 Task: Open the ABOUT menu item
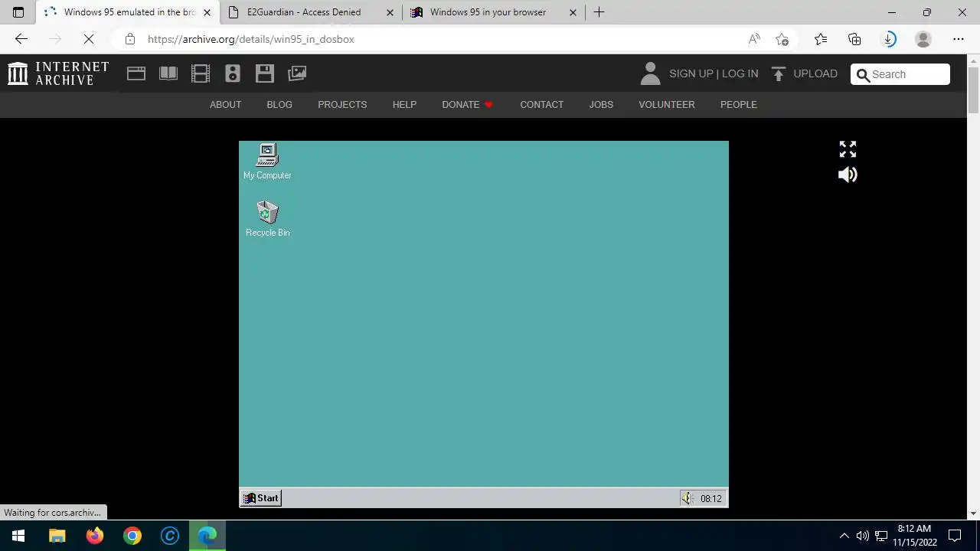(225, 104)
